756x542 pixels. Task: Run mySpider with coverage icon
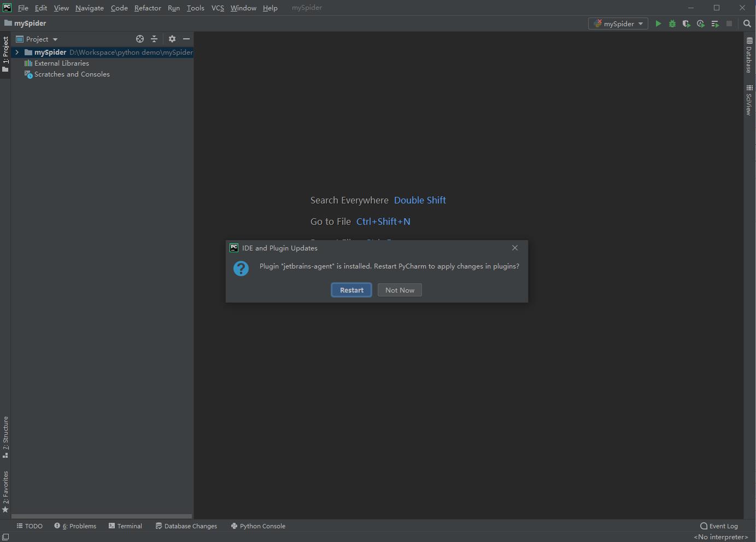point(687,24)
